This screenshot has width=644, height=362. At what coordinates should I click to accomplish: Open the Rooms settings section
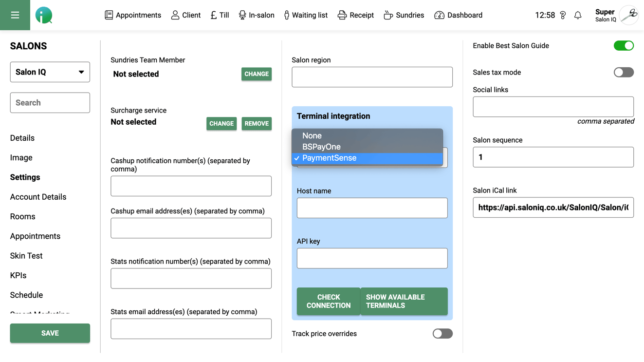pos(22,216)
